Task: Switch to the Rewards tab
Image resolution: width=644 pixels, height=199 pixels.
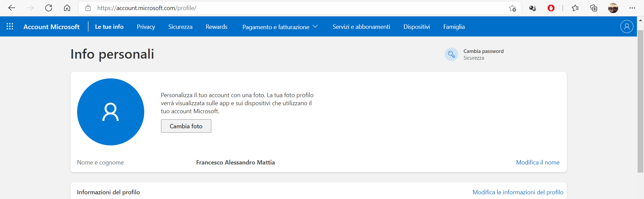Action: pos(217,27)
